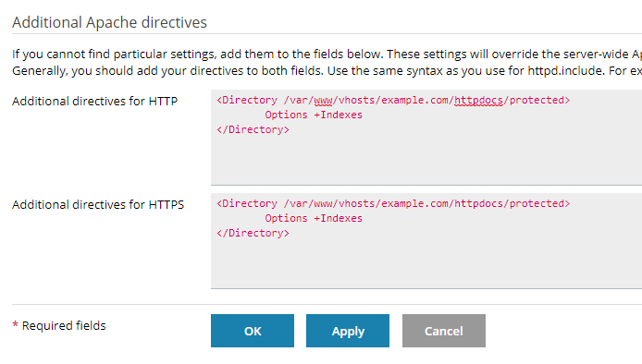The width and height of the screenshot is (642, 364).
Task: Focus the Additional directives for HTTPS textarea
Action: pyautogui.click(x=426, y=241)
